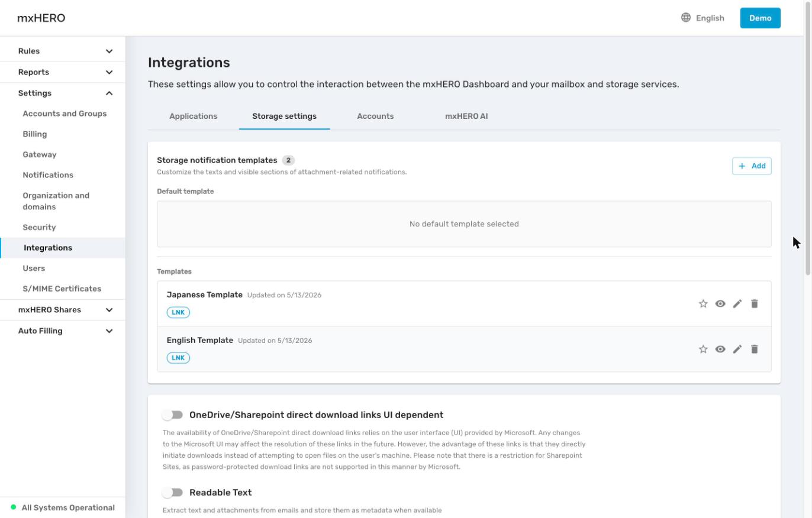
Task: Open Notifications settings page
Action: pos(48,175)
